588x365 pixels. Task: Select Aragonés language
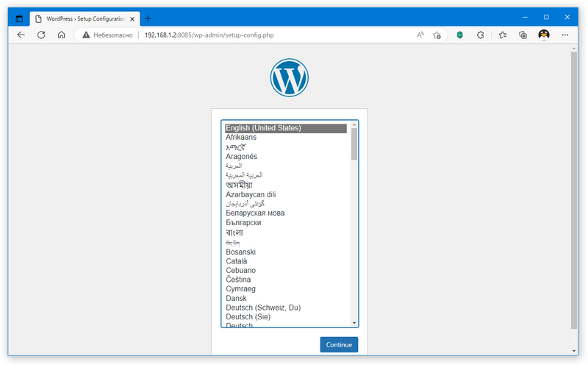pyautogui.click(x=286, y=156)
